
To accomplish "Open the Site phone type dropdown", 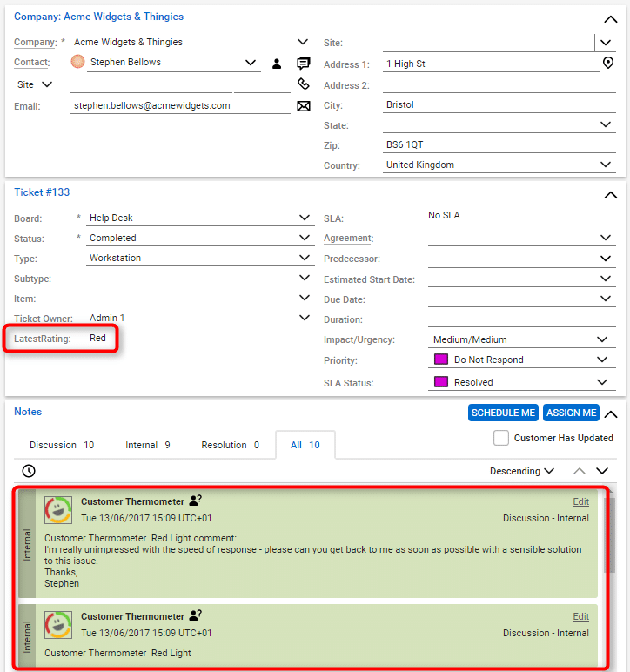I will point(47,84).
